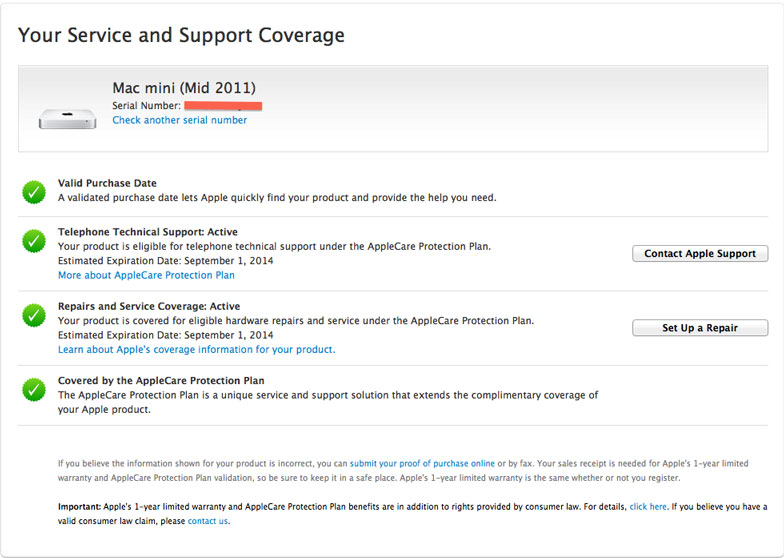Click green checkmark beside Repairs and Service Coverage
784x558 pixels.
coord(34,316)
